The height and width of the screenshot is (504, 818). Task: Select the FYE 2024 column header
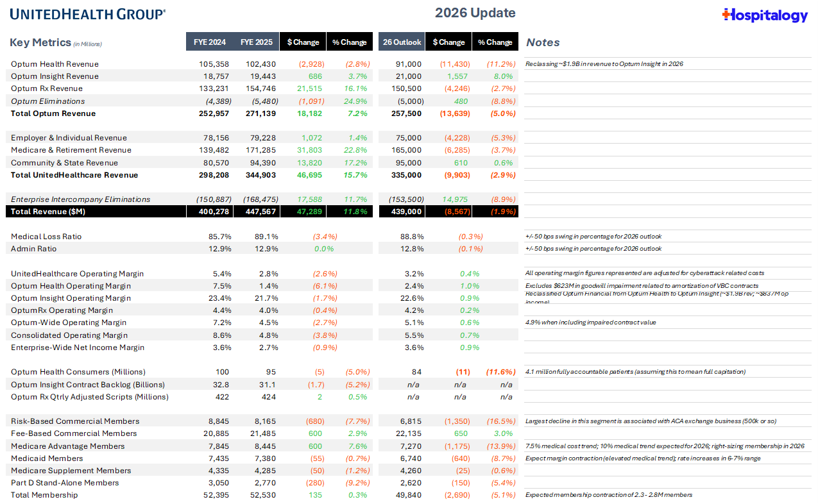(209, 42)
